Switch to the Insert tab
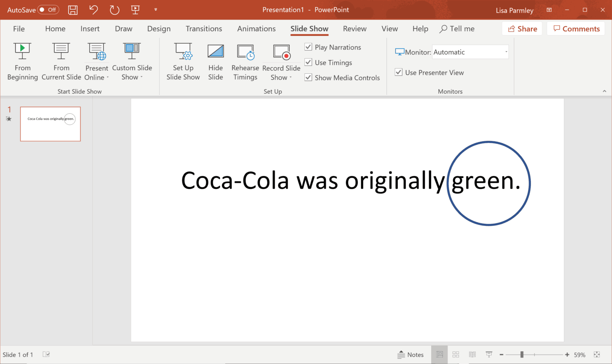Image resolution: width=612 pixels, height=364 pixels. click(x=90, y=29)
